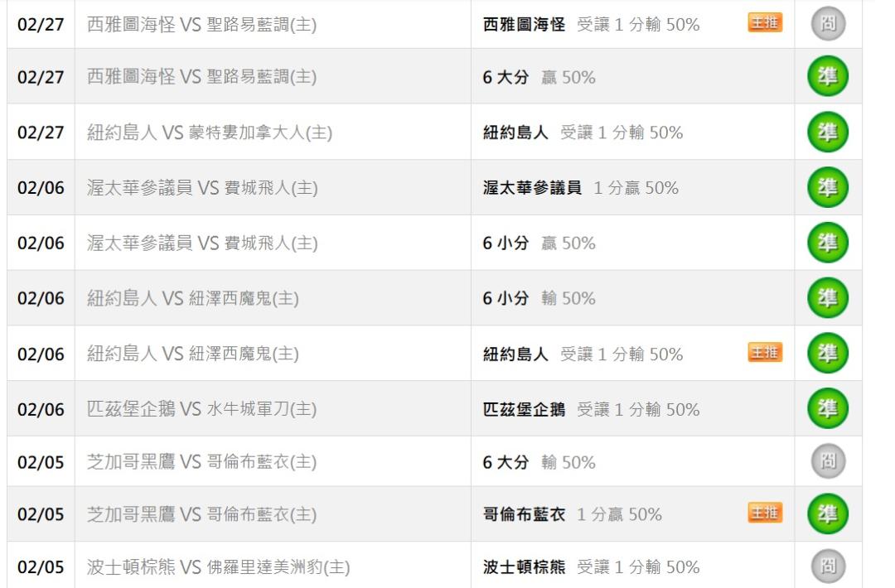Click the 6 小分 贏 50% prediction
895x588 pixels.
[539, 243]
